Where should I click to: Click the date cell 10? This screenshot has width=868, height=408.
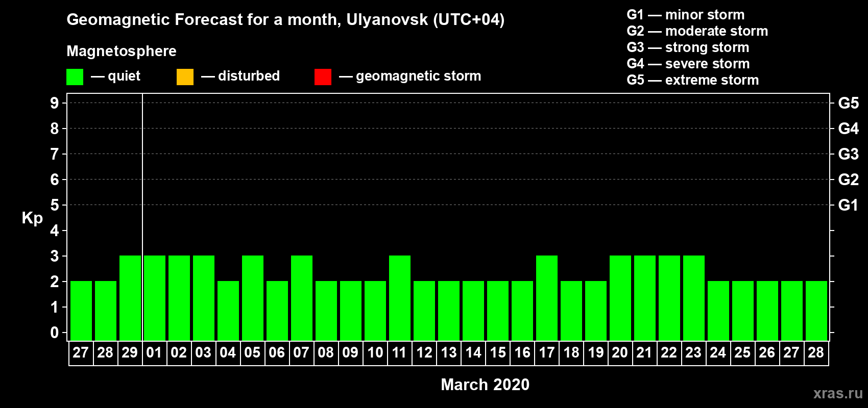(375, 353)
